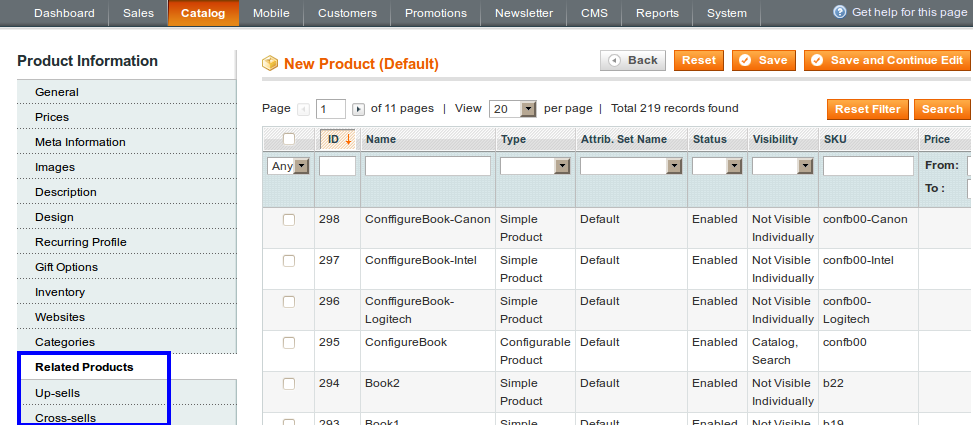Screen dimensions: 973x425
Task: Open the Customers menu
Action: 348,13
